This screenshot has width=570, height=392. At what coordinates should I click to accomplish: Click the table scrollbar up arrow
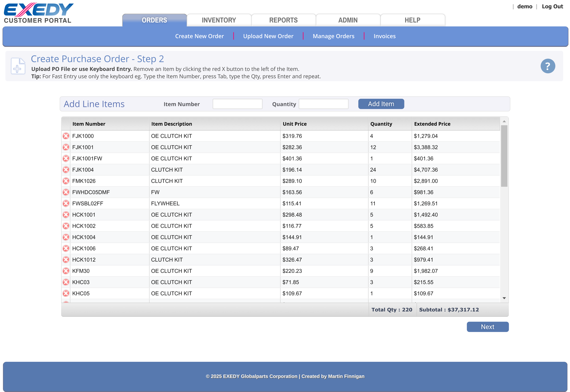(504, 121)
